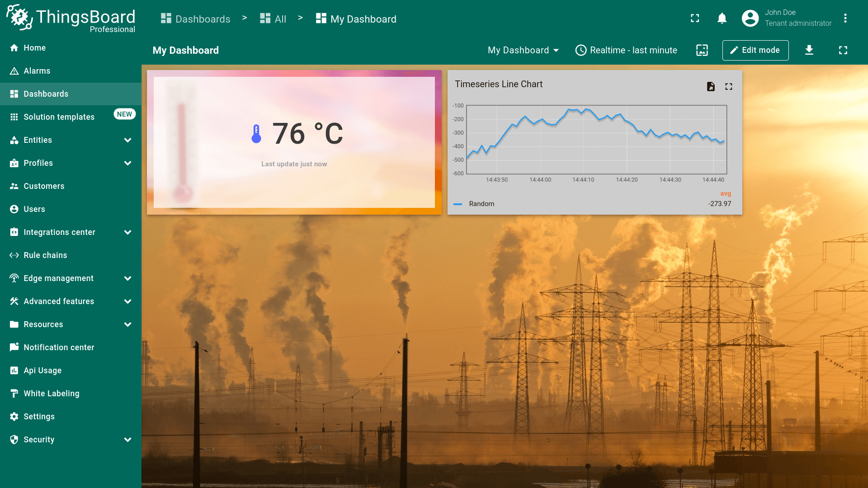Expand the Profiles submenu chevron
This screenshot has height=488, width=868.
coord(127,163)
